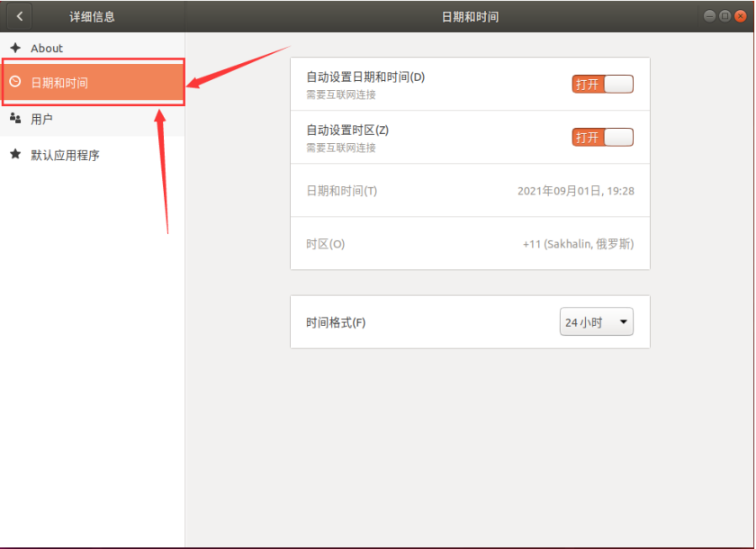Click the star icon beside 默认应用程序
This screenshot has width=756, height=549.
pos(15,154)
